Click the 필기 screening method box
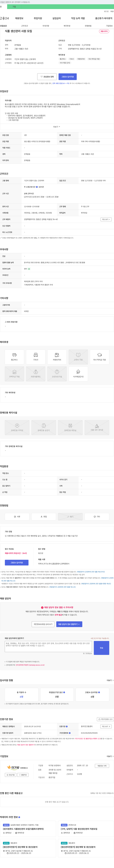 point(70,517)
